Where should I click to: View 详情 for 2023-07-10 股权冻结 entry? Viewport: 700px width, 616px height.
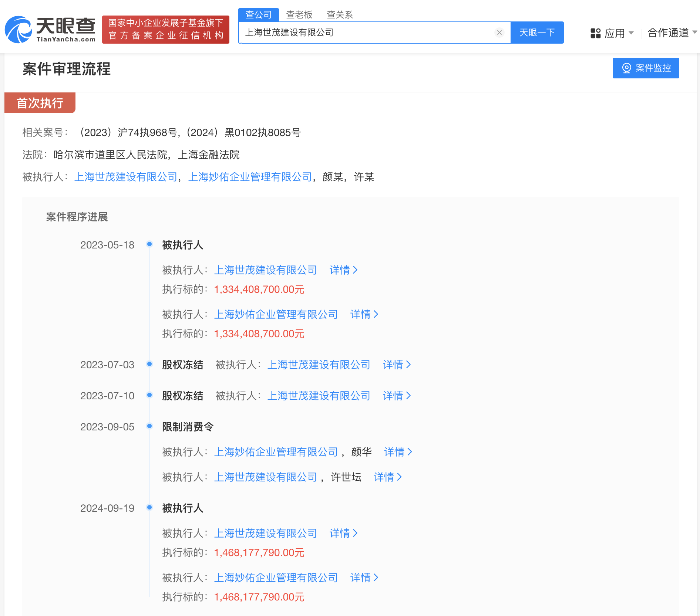point(397,396)
